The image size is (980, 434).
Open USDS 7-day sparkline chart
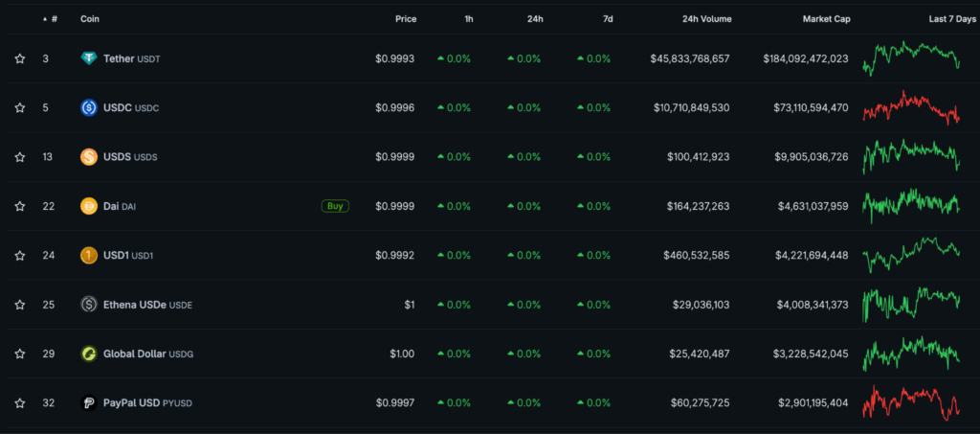click(912, 156)
